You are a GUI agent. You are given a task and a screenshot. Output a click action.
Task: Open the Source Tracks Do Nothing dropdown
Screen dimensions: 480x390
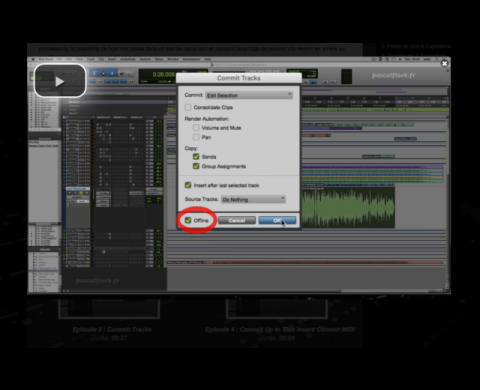click(x=253, y=199)
